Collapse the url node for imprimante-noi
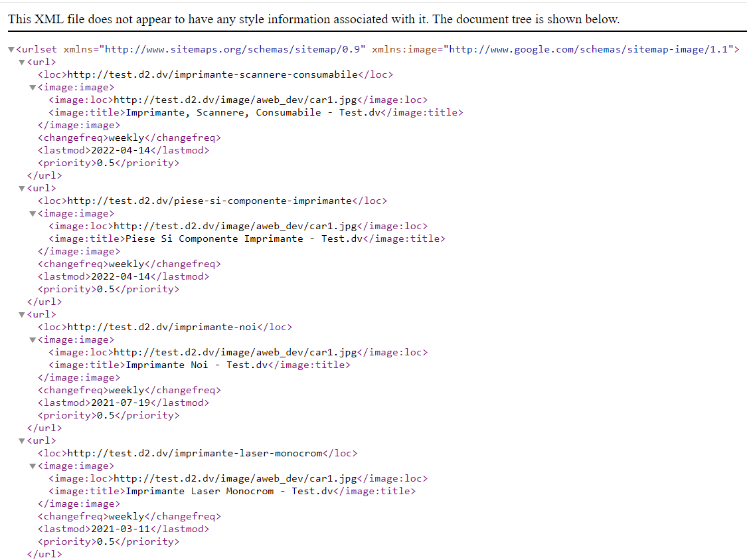The image size is (747, 560). pos(22,315)
